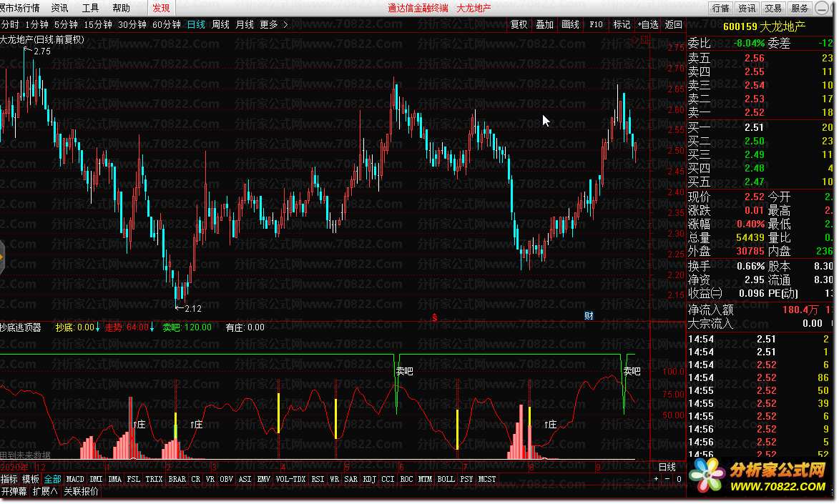Click the blue 财 marker on the chart
Image resolution: width=839 pixels, height=504 pixels.
coord(589,316)
